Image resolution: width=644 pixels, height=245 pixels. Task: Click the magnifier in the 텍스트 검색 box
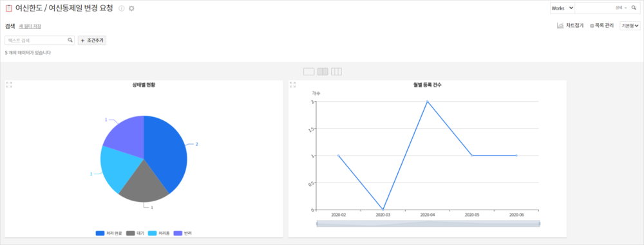click(x=70, y=41)
